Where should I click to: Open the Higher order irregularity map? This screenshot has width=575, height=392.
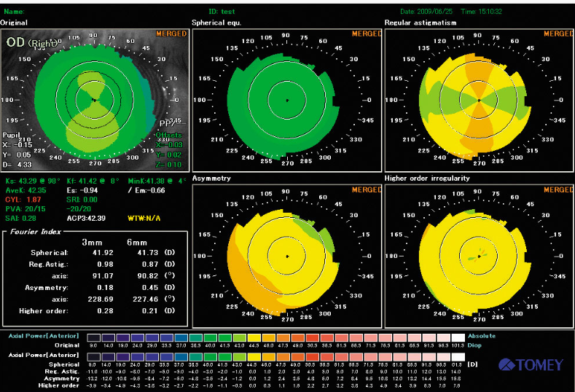tap(479, 256)
